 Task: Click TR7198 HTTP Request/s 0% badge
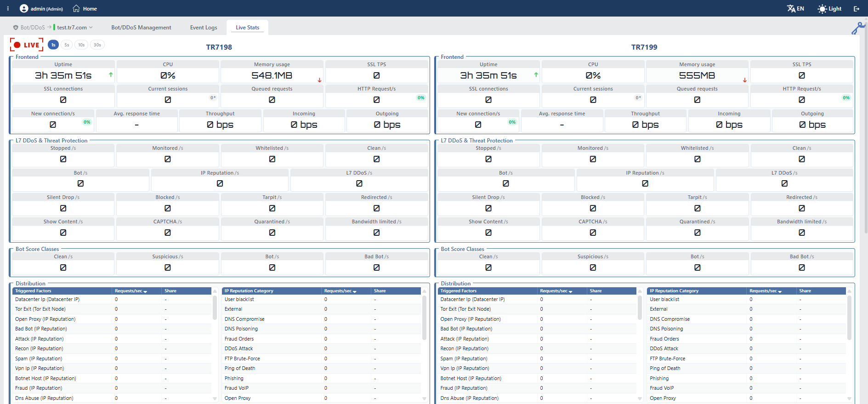[x=421, y=97]
